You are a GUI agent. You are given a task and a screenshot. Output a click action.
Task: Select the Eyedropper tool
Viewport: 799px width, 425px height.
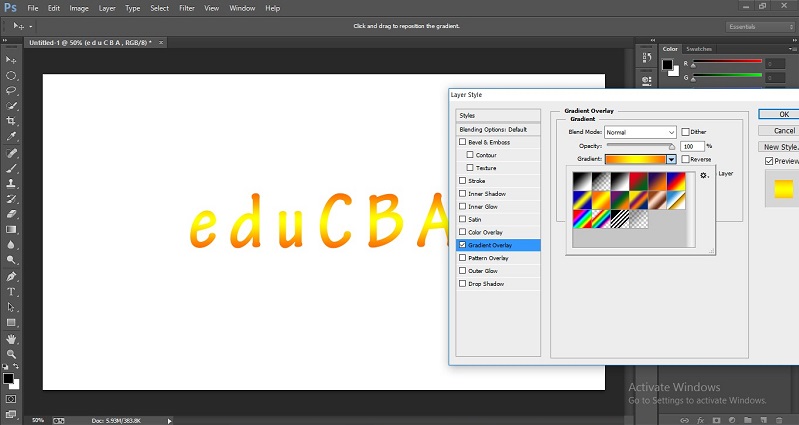(x=11, y=136)
